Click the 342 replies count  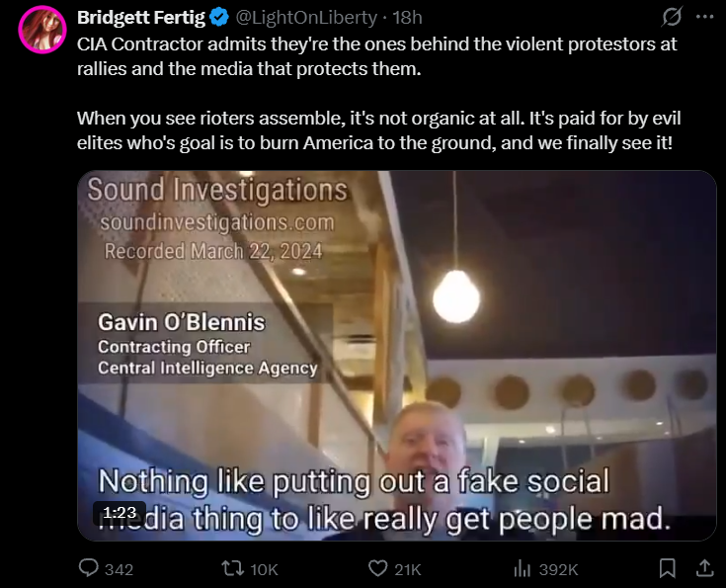tap(119, 569)
